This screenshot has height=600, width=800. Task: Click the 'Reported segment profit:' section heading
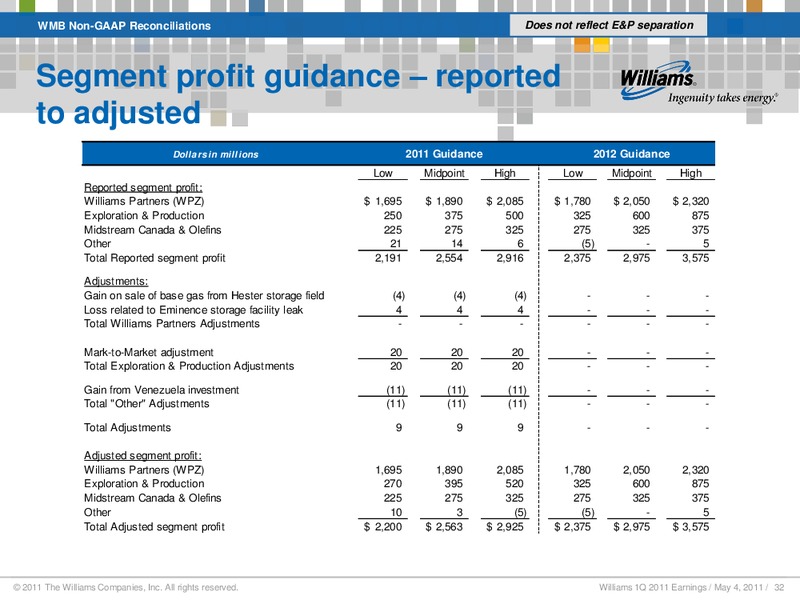click(x=143, y=187)
